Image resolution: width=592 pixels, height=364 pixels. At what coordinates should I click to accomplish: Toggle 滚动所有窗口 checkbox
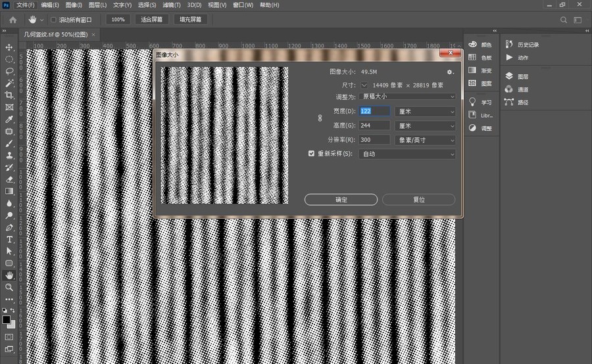coord(53,20)
